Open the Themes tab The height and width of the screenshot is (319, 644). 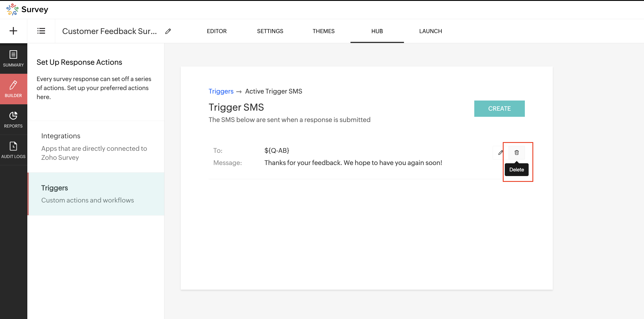[x=323, y=31]
